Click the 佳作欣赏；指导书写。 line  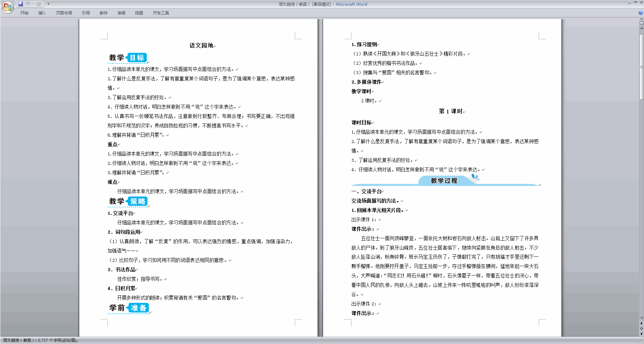pos(140,279)
